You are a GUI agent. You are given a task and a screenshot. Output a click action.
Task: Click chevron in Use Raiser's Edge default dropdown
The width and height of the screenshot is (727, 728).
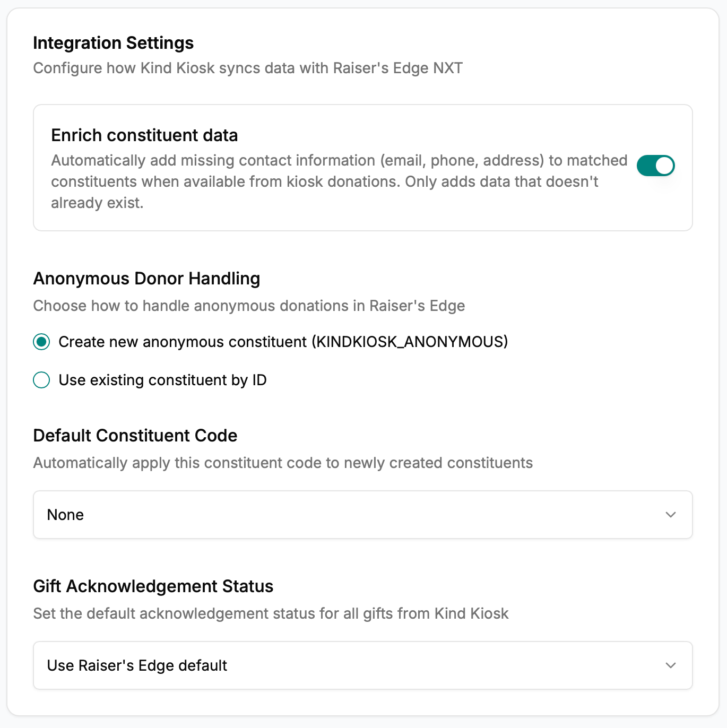pos(671,665)
